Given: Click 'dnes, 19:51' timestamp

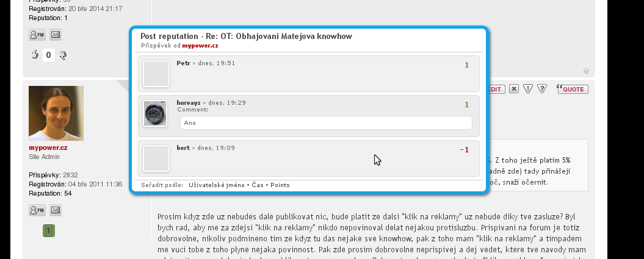Looking at the screenshot, I should click(217, 63).
